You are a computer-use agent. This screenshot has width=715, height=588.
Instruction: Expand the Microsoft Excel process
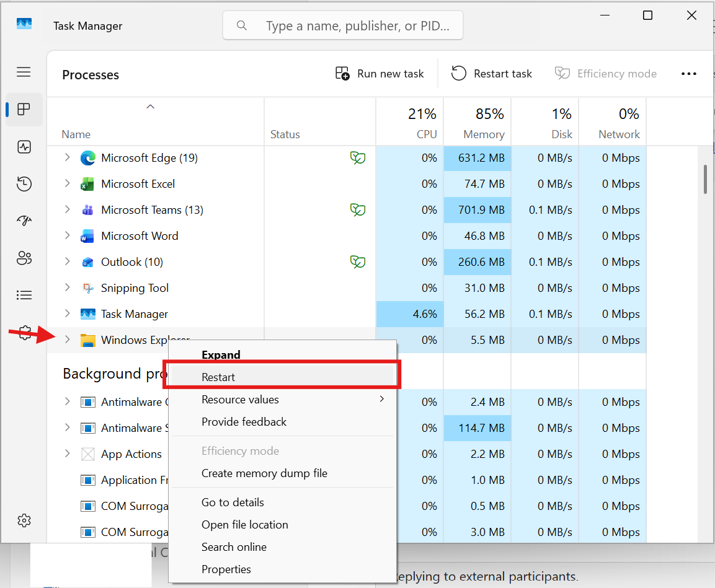[x=67, y=183]
